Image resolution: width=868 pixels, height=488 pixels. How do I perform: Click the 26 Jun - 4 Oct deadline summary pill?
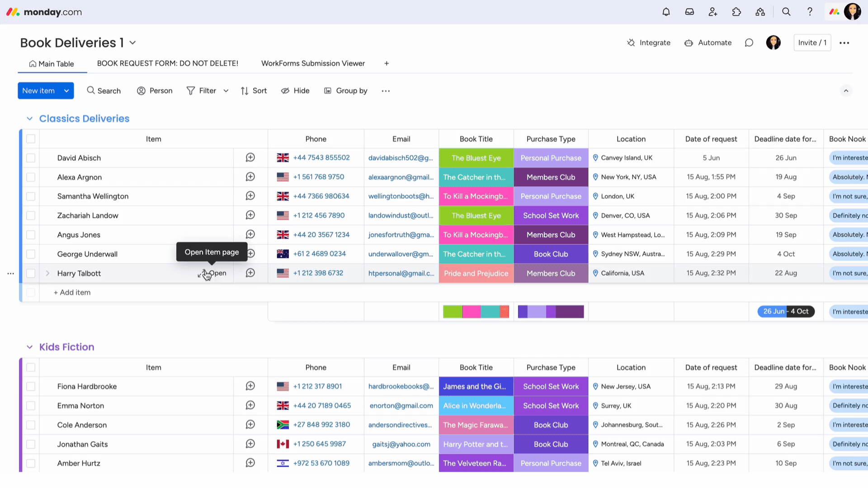(x=786, y=312)
